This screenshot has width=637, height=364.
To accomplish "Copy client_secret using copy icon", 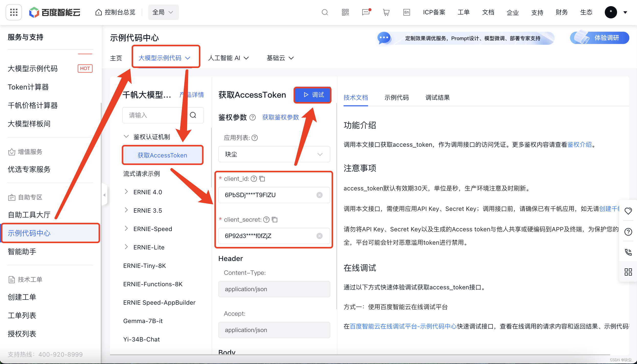I will pyautogui.click(x=275, y=220).
